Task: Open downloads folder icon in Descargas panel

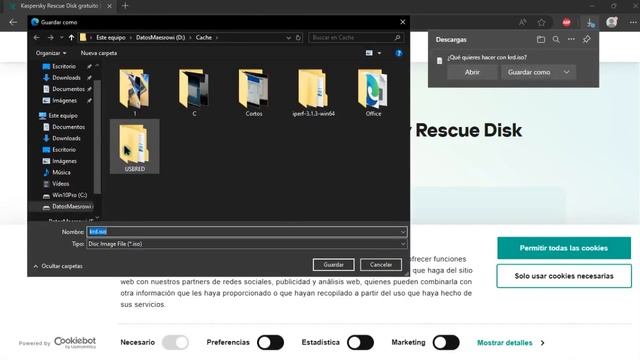Action: coord(541,40)
